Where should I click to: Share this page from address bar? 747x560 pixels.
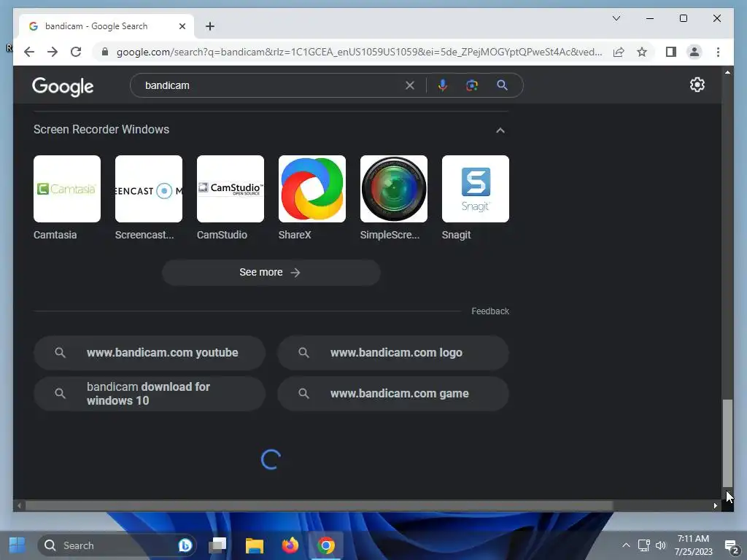click(x=619, y=52)
